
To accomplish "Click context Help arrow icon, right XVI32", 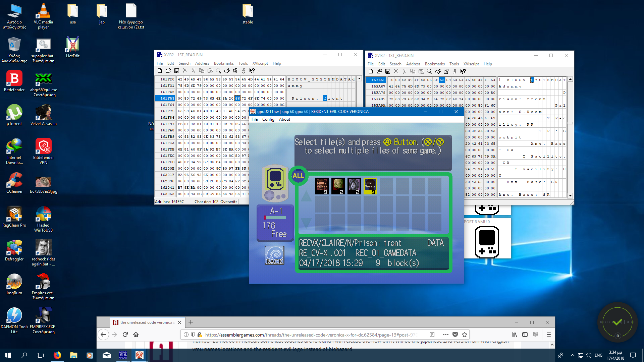I will tap(463, 71).
